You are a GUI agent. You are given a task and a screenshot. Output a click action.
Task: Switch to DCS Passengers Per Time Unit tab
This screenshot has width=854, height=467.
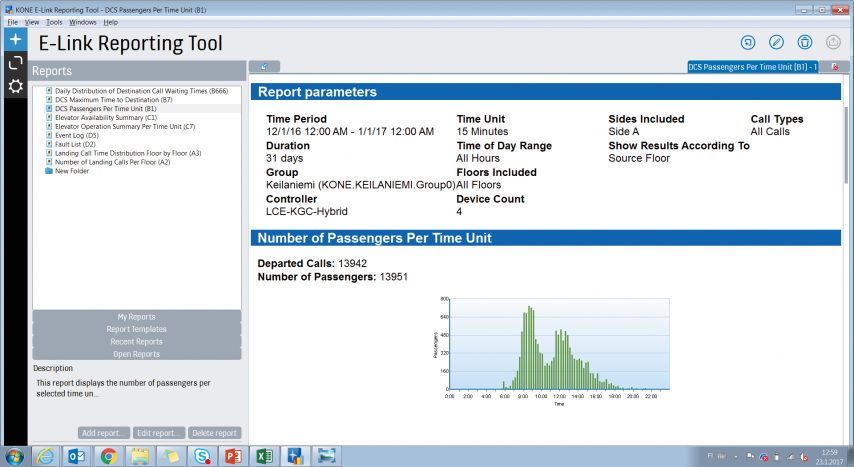click(754, 67)
